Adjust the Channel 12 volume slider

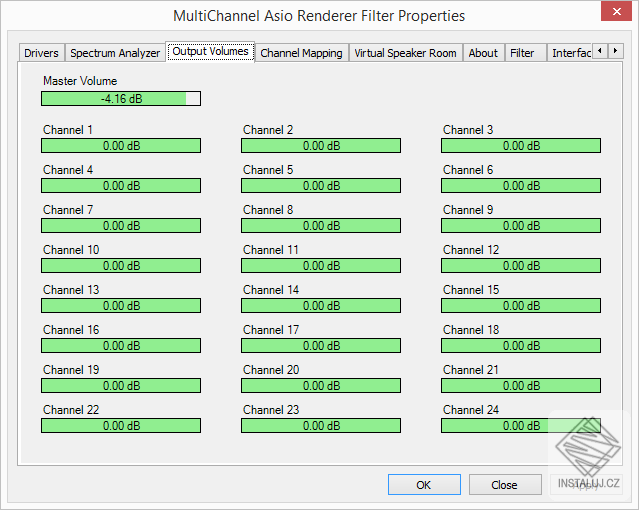click(521, 265)
